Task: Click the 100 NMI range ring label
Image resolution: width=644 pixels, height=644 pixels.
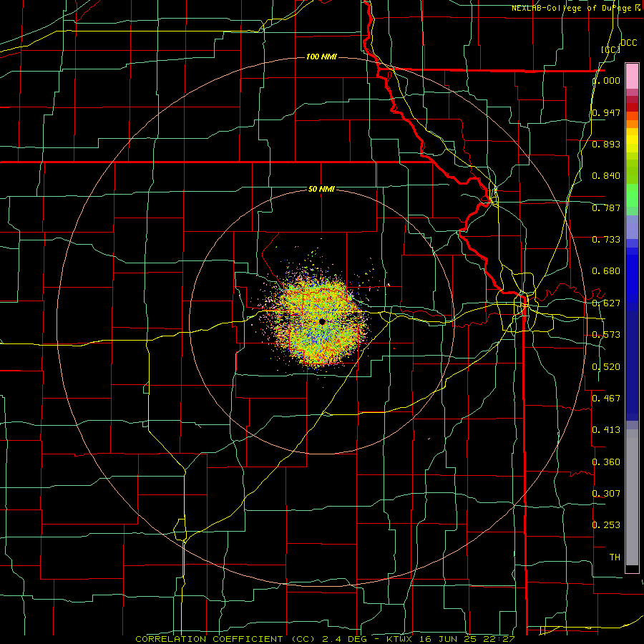Action: (x=321, y=57)
